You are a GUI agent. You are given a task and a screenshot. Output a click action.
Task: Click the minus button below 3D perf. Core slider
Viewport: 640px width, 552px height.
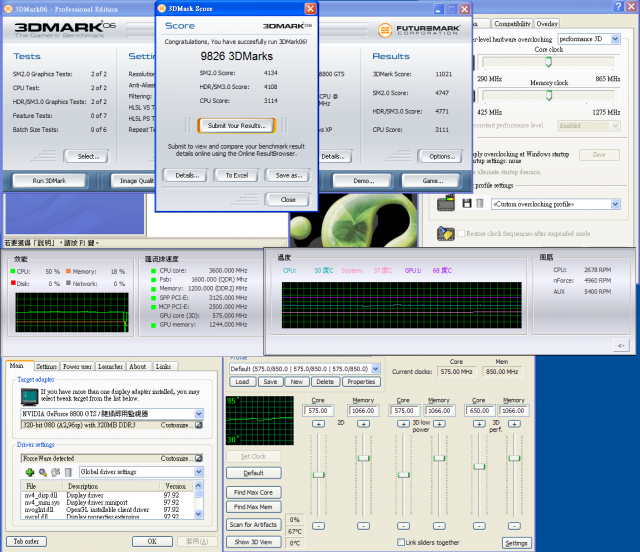479,526
